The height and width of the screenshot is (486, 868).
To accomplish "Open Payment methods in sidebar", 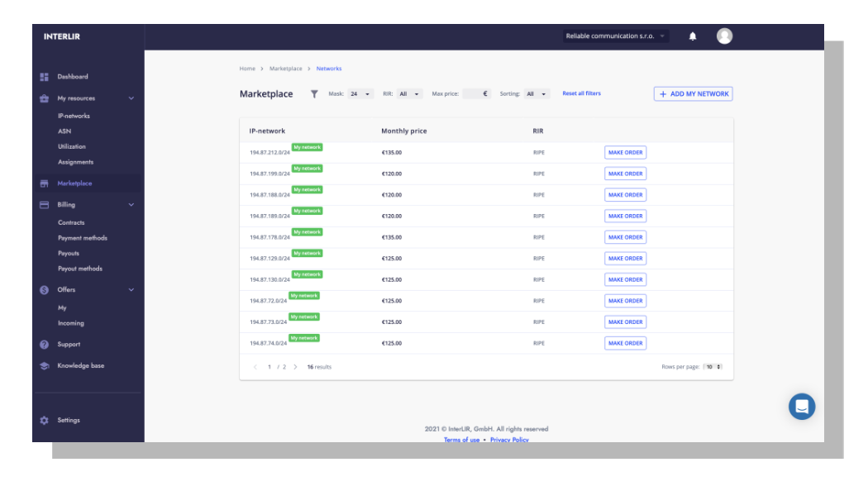I will click(83, 238).
